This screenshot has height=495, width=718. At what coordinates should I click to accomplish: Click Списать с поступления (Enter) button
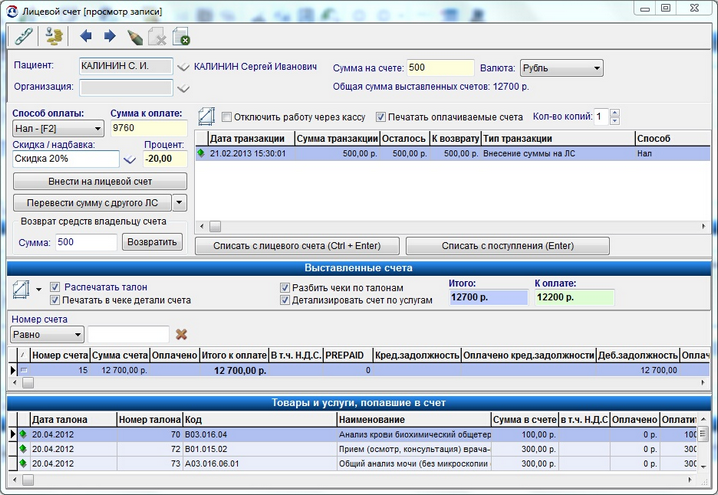507,246
